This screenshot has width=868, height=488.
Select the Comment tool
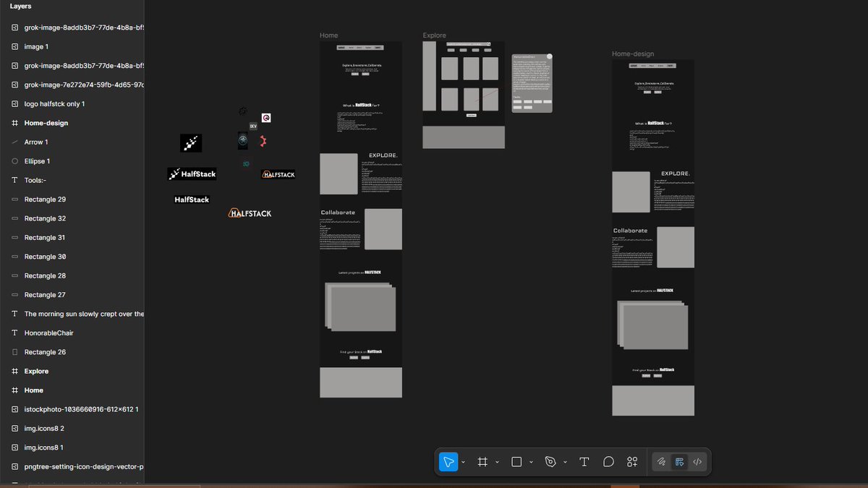(608, 462)
